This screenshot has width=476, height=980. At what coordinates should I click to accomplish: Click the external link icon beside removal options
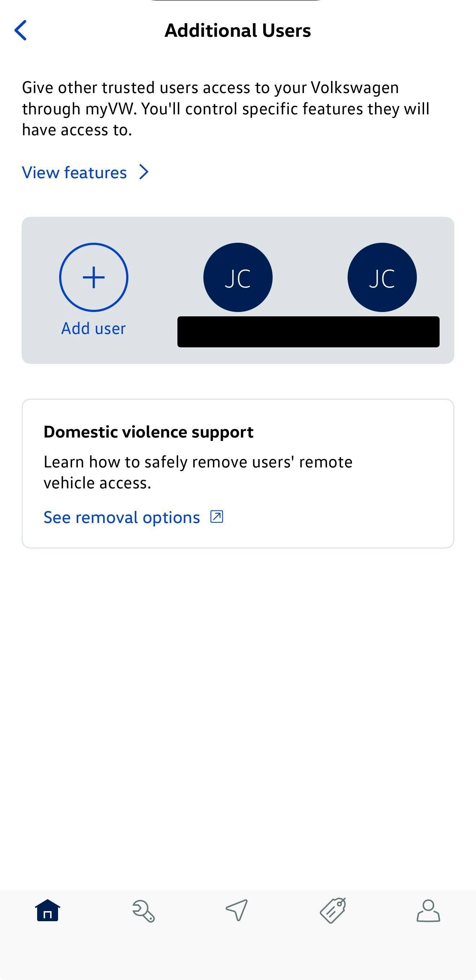(217, 517)
